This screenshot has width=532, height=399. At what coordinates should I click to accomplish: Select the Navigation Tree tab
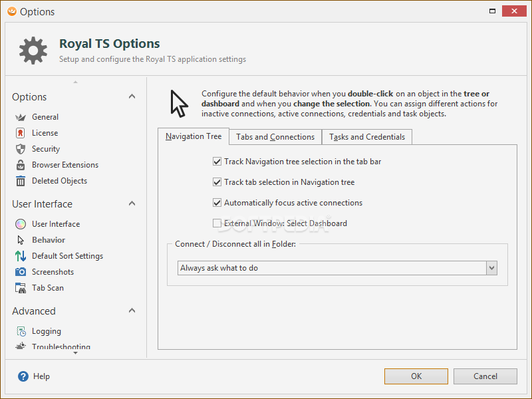click(x=194, y=136)
